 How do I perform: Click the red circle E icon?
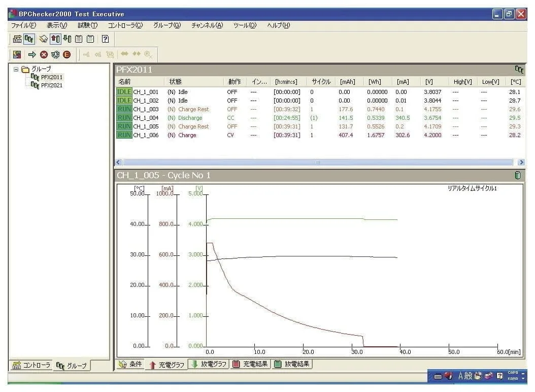pyautogui.click(x=66, y=54)
